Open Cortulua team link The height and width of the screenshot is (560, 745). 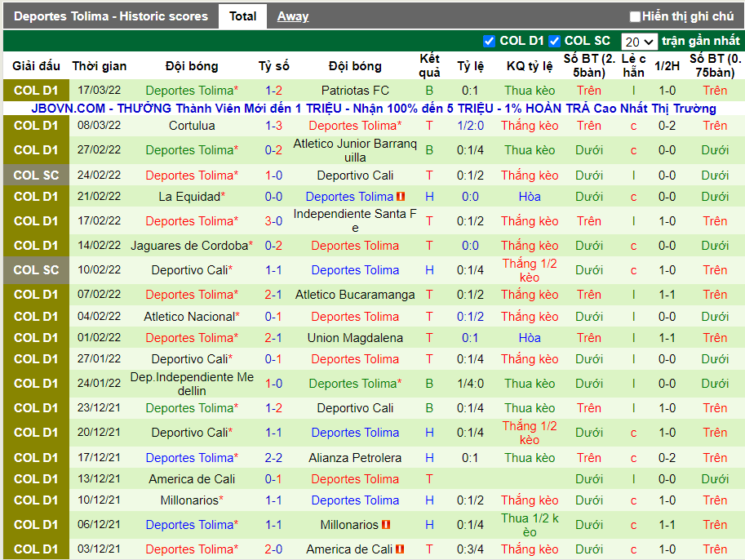pos(192,126)
